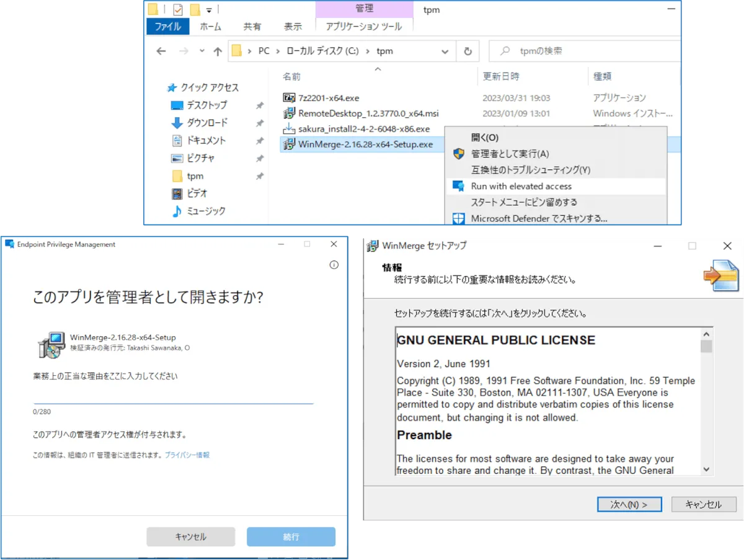Image resolution: width=744 pixels, height=560 pixels.
Task: Click the WinMerge-2.16.28 setup file icon
Action: [x=289, y=144]
